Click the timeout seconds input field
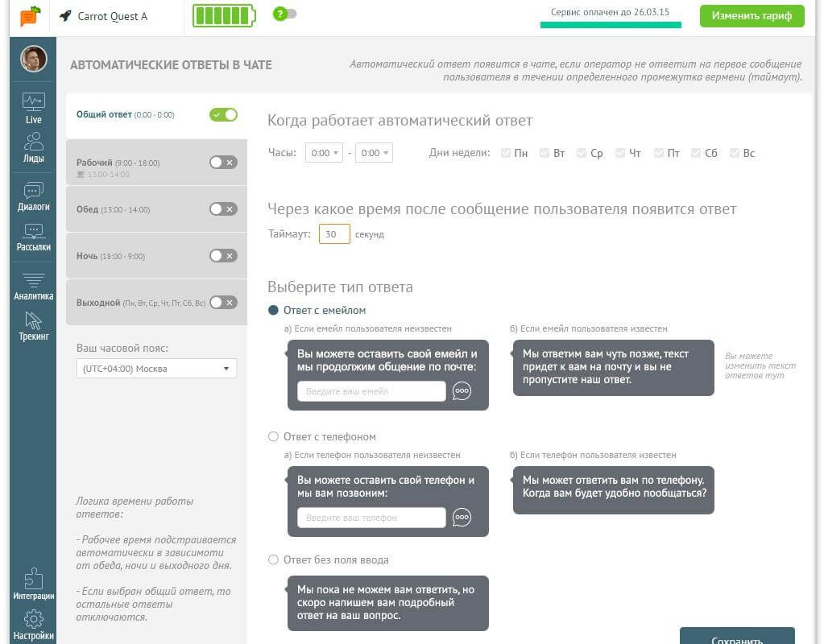The height and width of the screenshot is (644, 824). pyautogui.click(x=334, y=234)
